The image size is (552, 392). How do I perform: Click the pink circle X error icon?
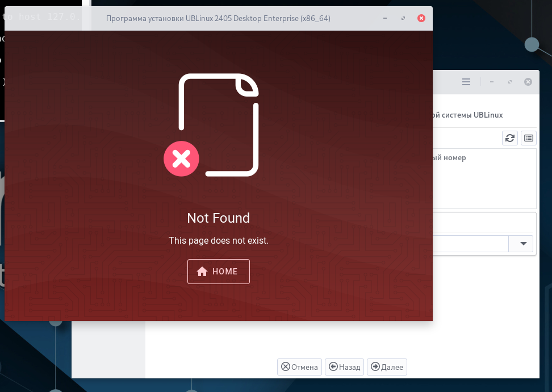click(x=181, y=159)
